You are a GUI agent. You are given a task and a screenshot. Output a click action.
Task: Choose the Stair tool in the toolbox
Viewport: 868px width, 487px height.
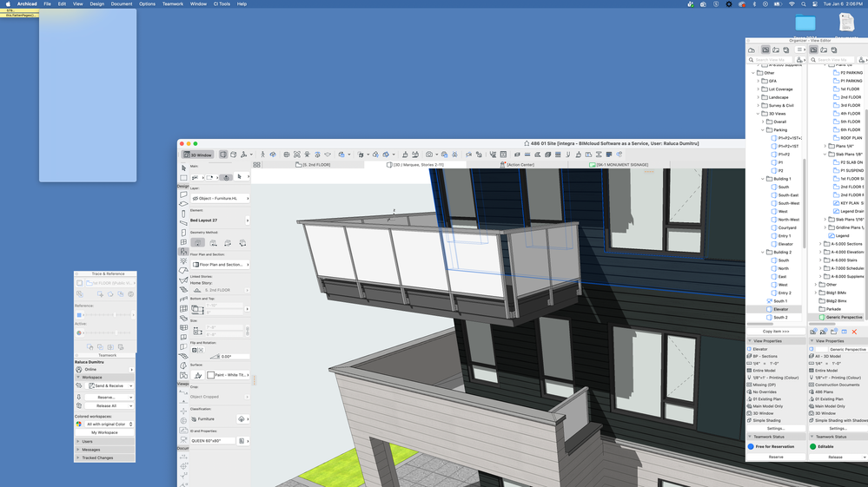(183, 290)
